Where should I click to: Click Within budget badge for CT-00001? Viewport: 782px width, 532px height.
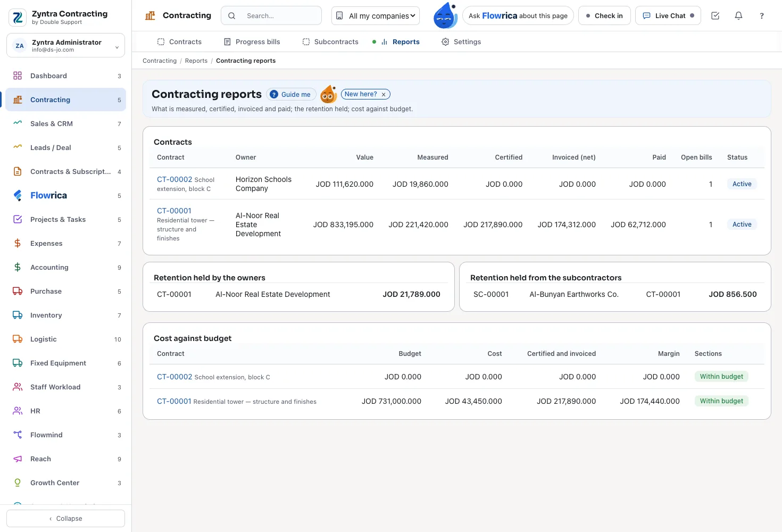pos(721,401)
